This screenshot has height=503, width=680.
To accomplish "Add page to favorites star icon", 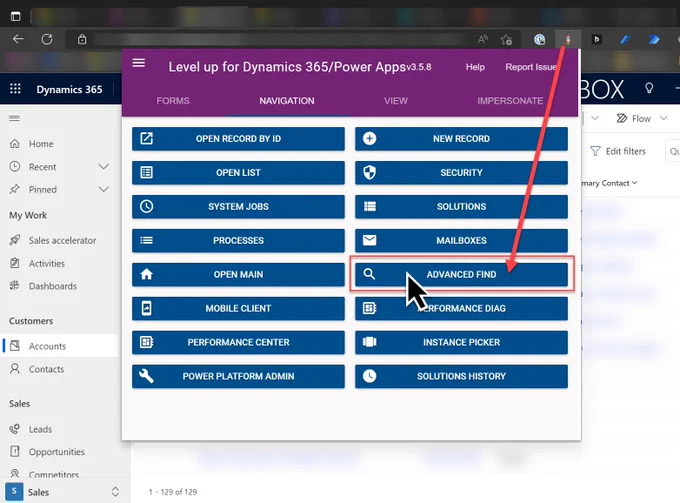I will click(x=506, y=40).
